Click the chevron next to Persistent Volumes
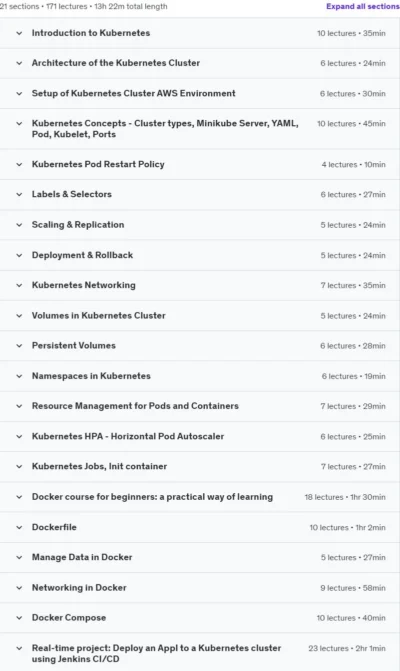The image size is (400, 671). pos(19,346)
